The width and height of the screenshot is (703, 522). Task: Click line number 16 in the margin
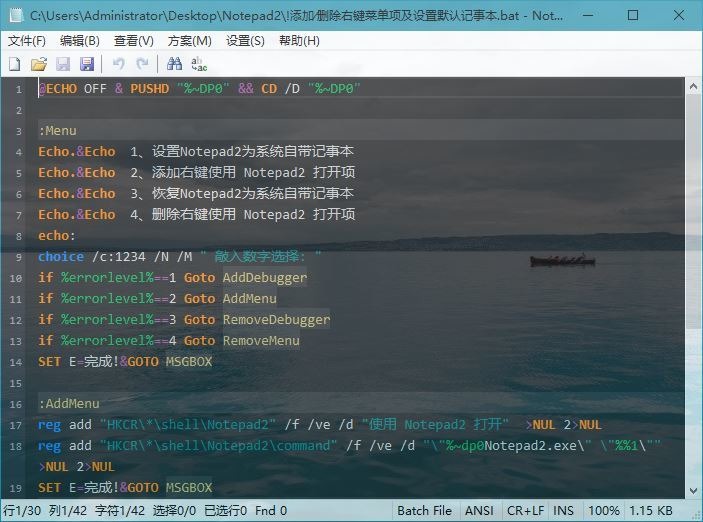click(x=16, y=405)
